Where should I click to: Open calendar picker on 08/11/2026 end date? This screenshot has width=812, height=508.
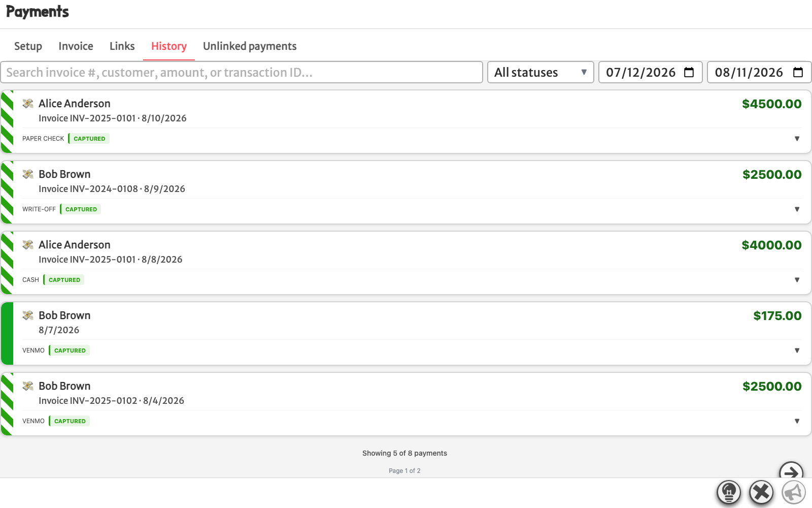click(x=798, y=72)
